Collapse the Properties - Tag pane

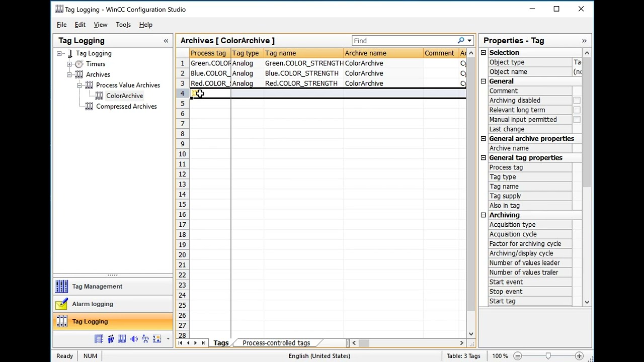click(584, 41)
